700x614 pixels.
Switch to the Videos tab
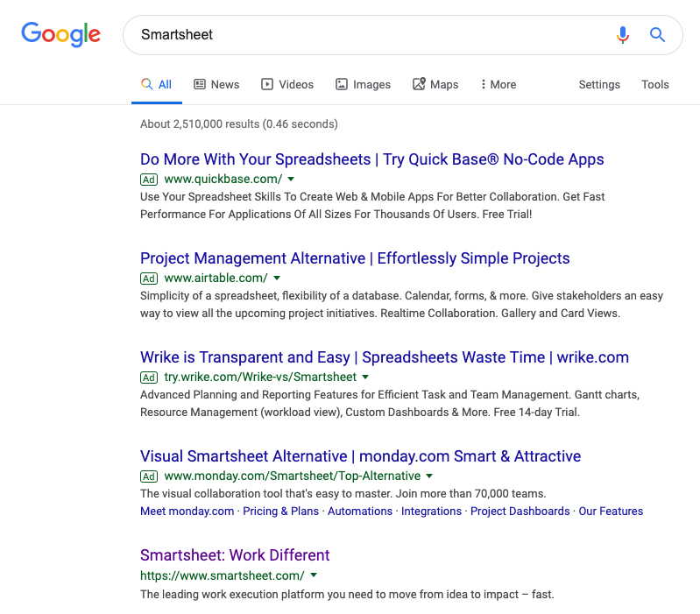pyautogui.click(x=287, y=85)
